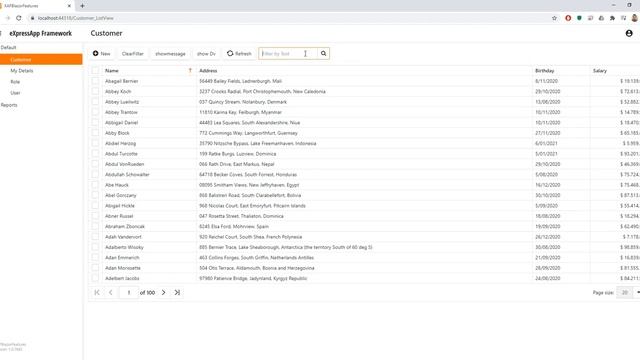Open a new browser tab
The width and height of the screenshot is (640, 360).
[82, 6]
